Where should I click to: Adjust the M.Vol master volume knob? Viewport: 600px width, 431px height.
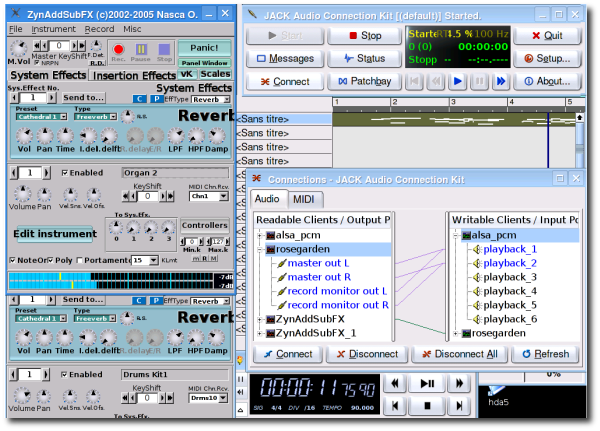(17, 47)
